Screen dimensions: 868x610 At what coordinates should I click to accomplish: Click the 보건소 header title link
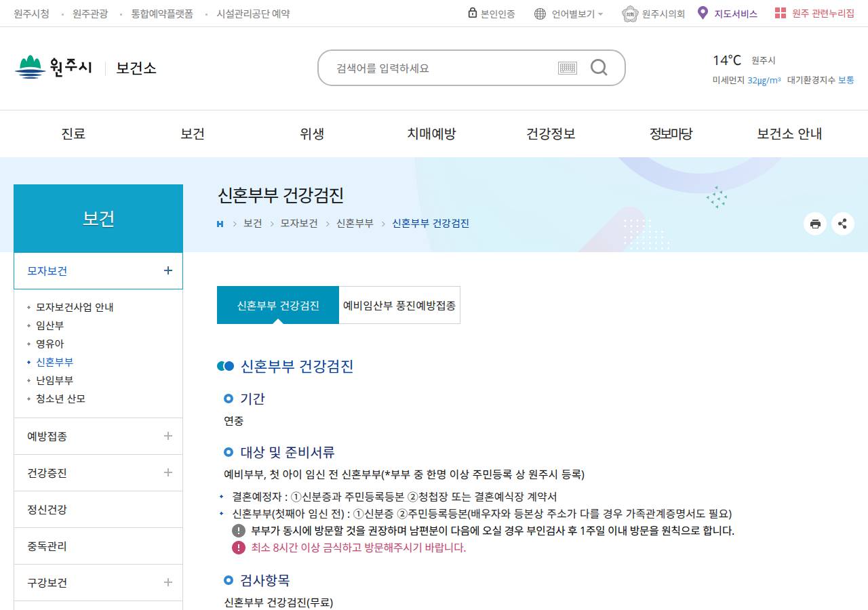coord(136,68)
